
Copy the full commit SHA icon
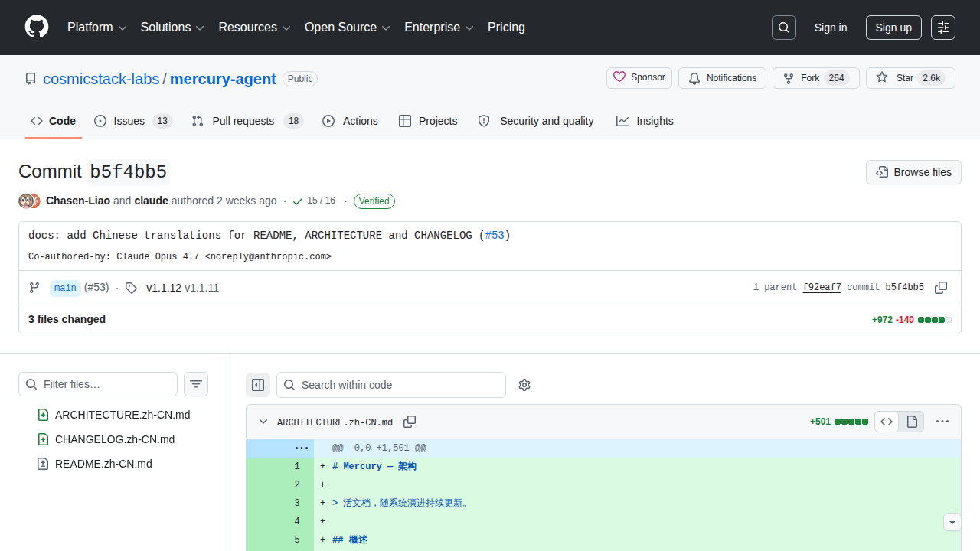[941, 288]
